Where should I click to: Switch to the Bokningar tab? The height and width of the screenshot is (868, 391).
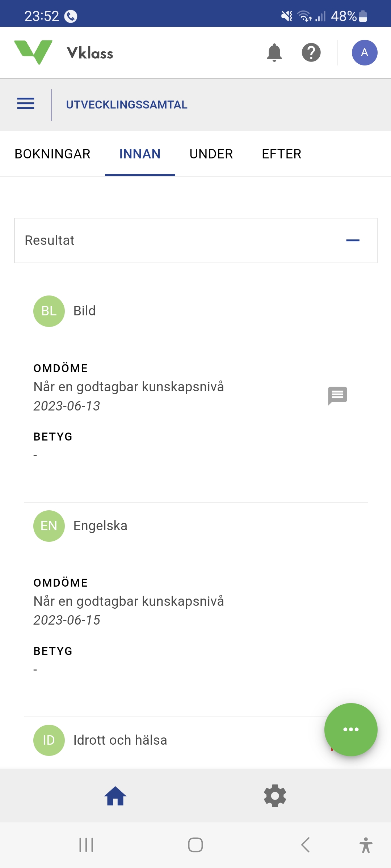(52, 154)
